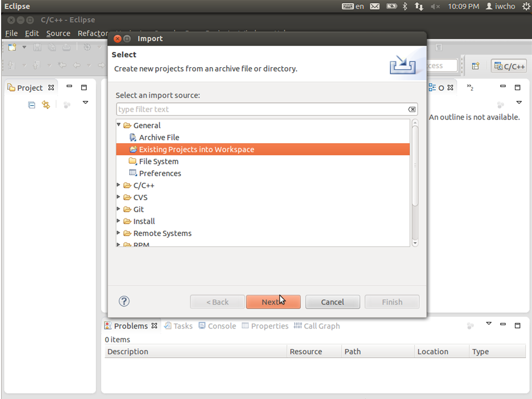Expand the C/C++ import category
Screen dimensions: 532x399
coord(118,185)
